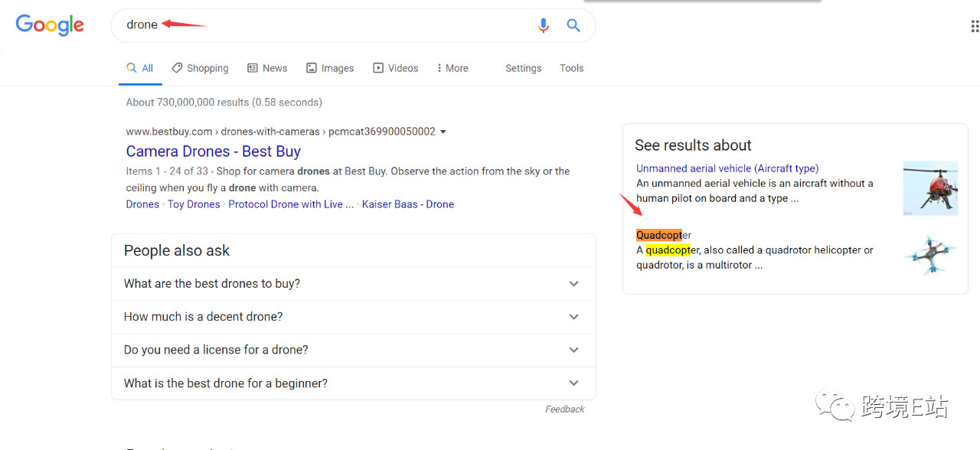Start voice search with microphone icon

[544, 25]
